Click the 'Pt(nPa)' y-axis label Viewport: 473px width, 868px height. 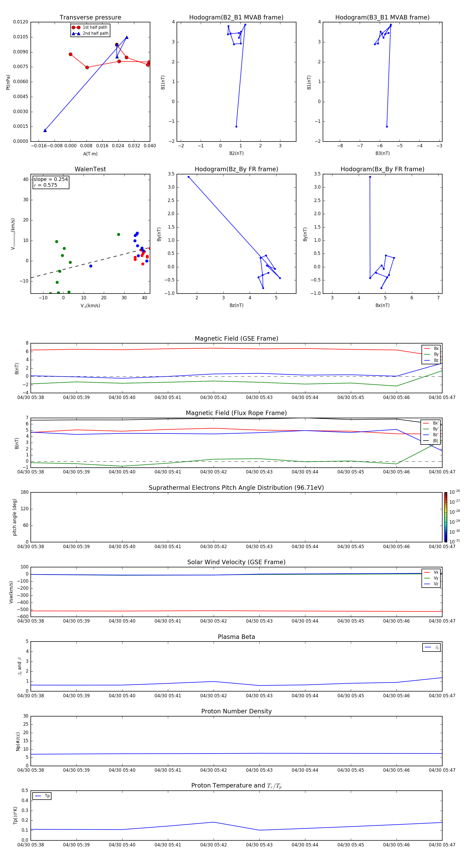click(x=8, y=82)
